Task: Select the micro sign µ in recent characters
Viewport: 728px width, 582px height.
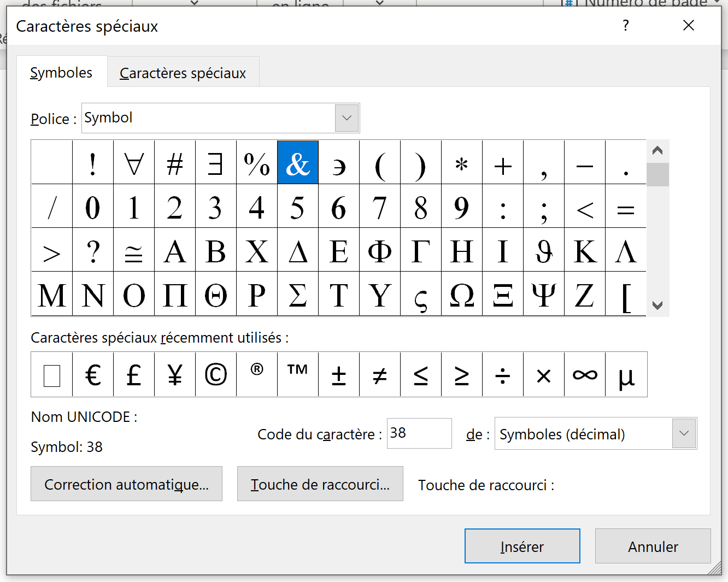Action: pos(625,375)
